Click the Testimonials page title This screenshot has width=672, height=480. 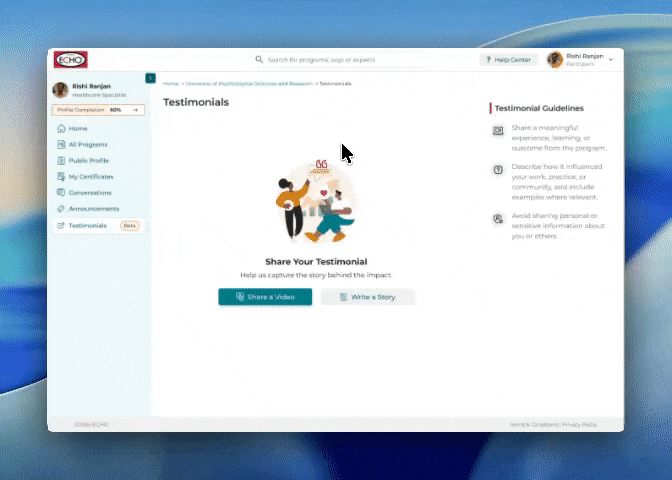(196, 102)
